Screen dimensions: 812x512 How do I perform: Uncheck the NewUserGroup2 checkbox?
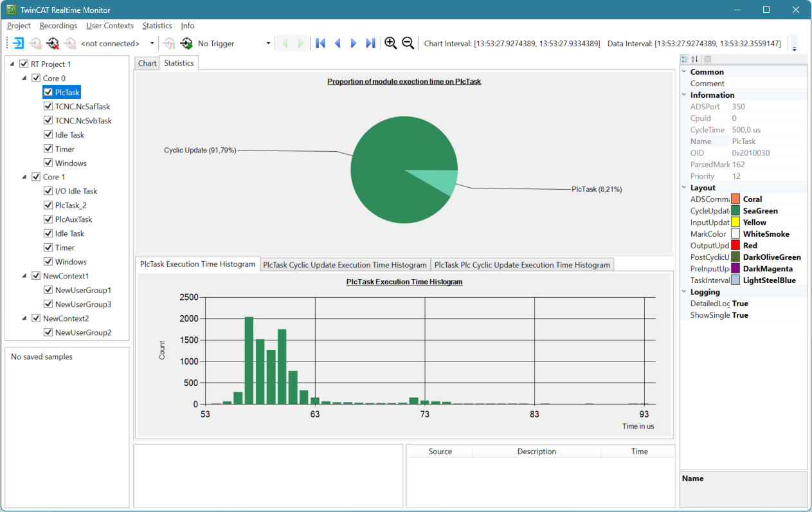(x=48, y=333)
